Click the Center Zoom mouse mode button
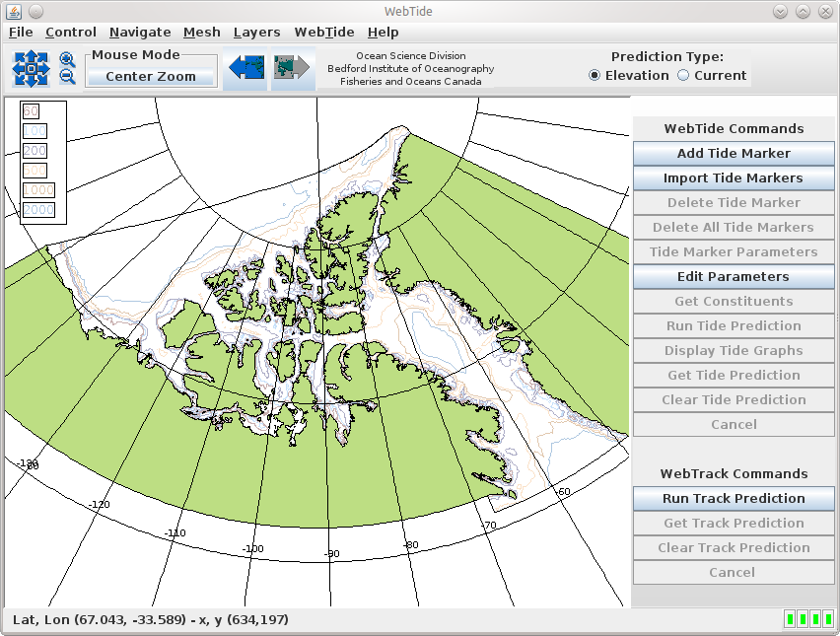 pyautogui.click(x=151, y=76)
